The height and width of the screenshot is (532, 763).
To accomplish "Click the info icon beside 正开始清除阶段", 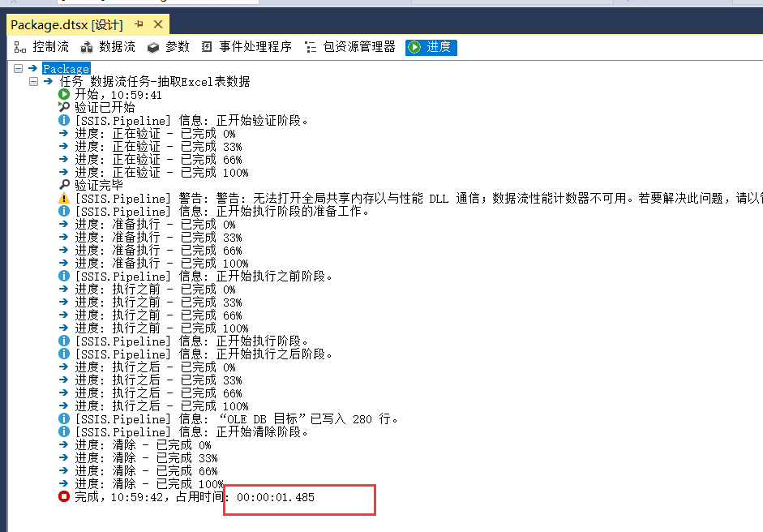I will click(x=64, y=431).
